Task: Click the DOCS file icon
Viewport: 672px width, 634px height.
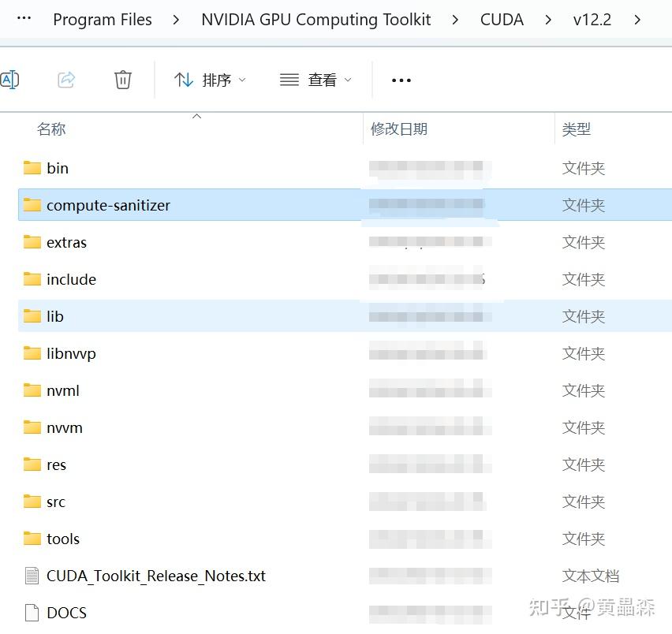Action: 30,612
